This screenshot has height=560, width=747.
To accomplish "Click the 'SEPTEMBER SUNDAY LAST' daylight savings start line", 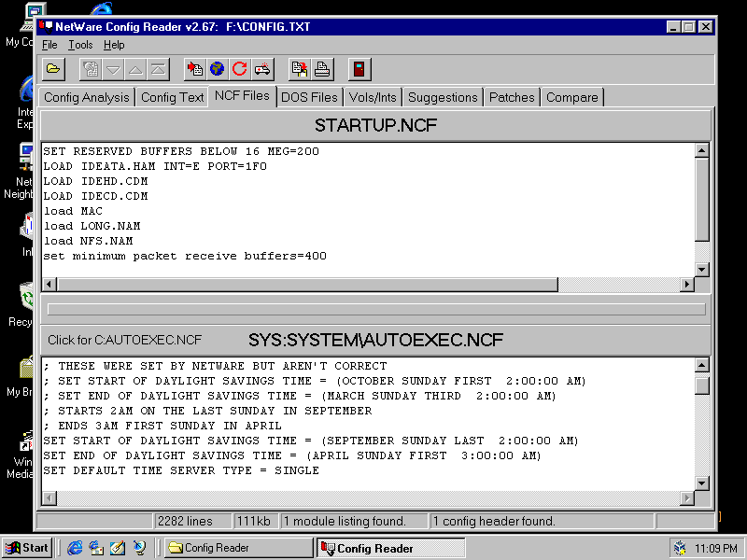I will click(311, 441).
